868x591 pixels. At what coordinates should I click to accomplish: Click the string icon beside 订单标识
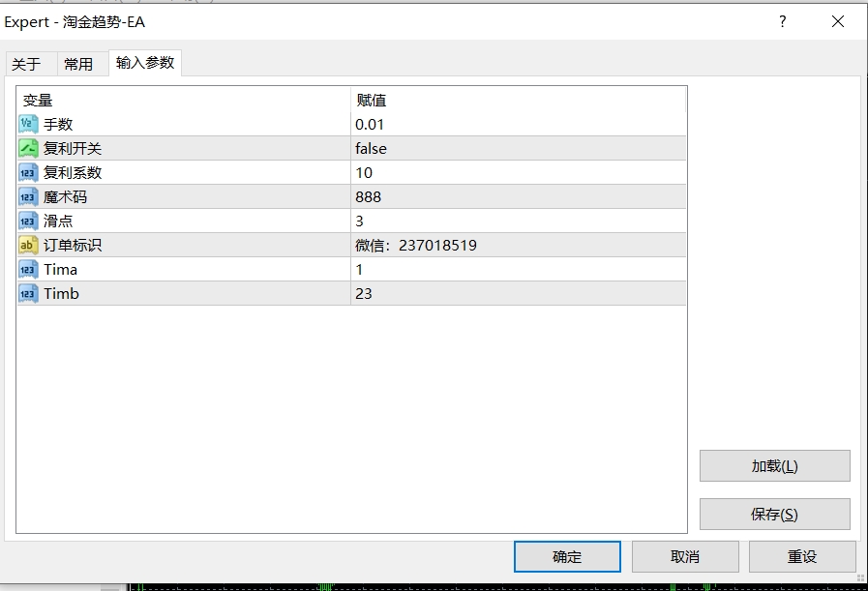pos(28,245)
